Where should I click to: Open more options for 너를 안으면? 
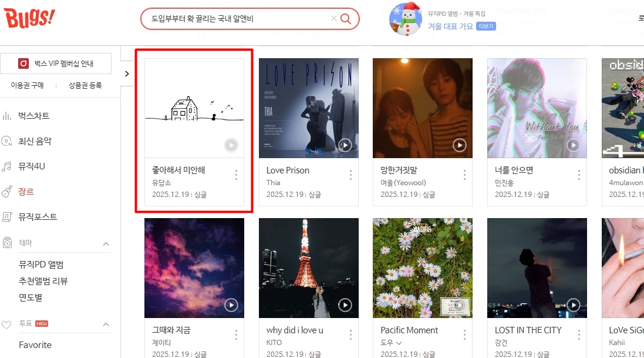[x=579, y=175]
